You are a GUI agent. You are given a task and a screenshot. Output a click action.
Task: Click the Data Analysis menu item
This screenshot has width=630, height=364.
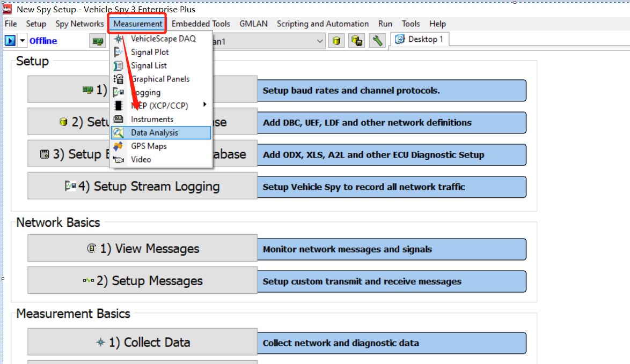tap(155, 132)
